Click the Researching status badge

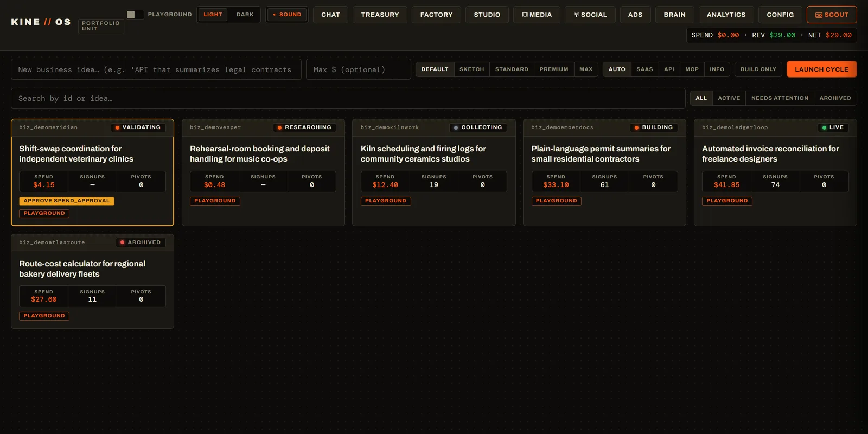click(x=305, y=127)
